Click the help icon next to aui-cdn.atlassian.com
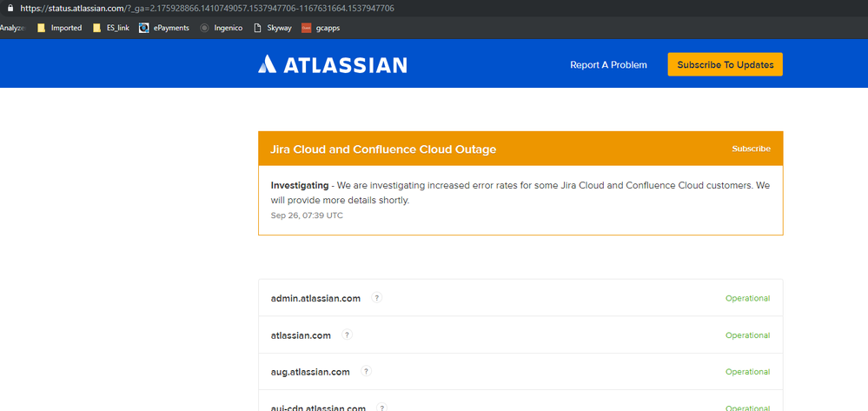Viewport: 868px width, 411px height. coord(382,408)
